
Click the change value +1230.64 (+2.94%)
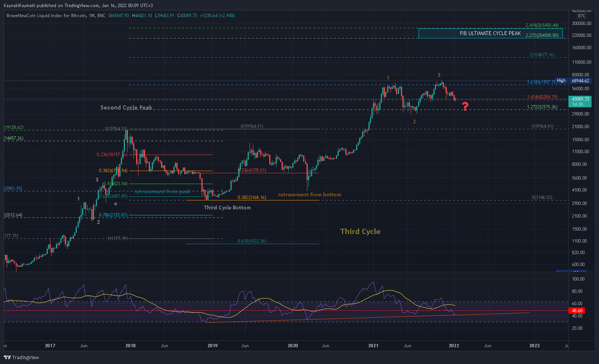pos(217,16)
